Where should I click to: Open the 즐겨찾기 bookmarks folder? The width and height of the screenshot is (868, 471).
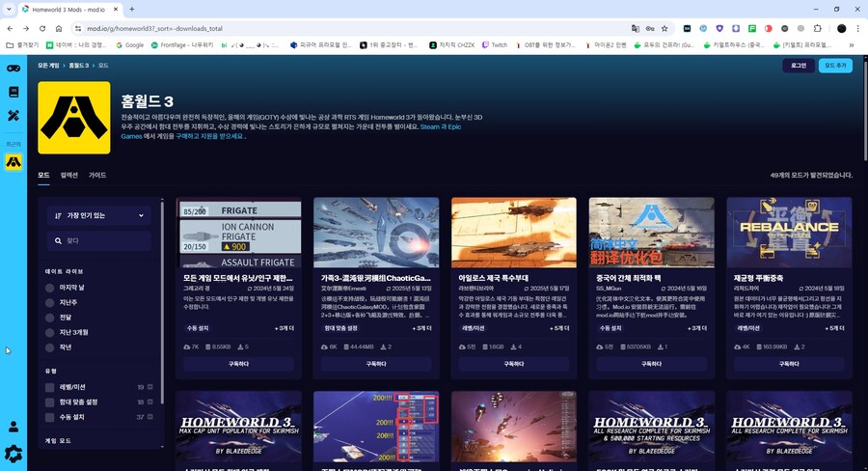pos(22,45)
